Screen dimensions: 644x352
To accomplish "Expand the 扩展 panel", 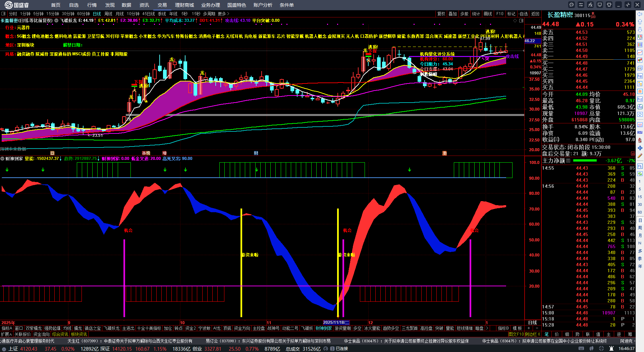I will pos(6,334).
